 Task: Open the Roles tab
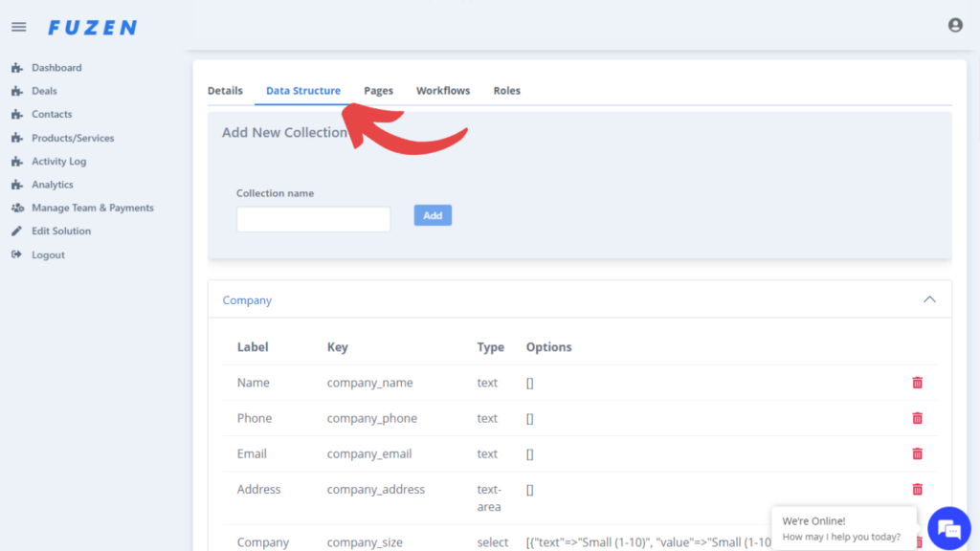click(x=507, y=91)
